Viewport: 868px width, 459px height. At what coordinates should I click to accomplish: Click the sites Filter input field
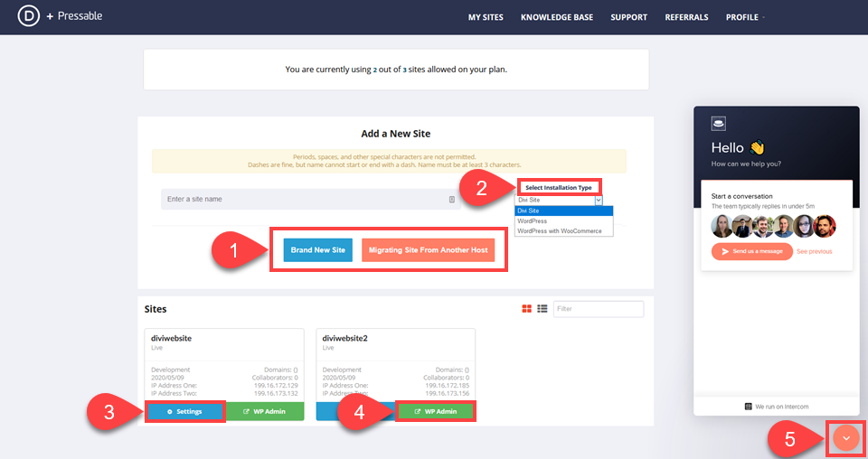pos(599,309)
